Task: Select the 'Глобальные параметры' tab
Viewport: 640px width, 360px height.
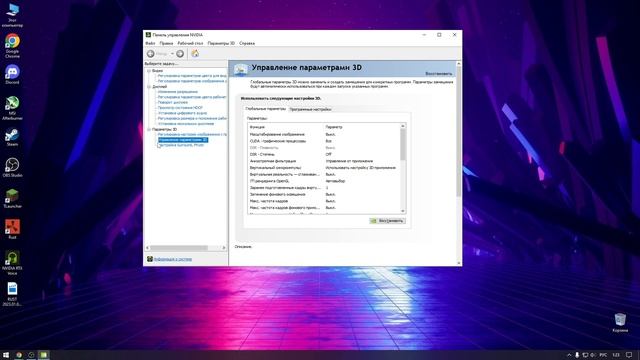Action: pyautogui.click(x=266, y=109)
